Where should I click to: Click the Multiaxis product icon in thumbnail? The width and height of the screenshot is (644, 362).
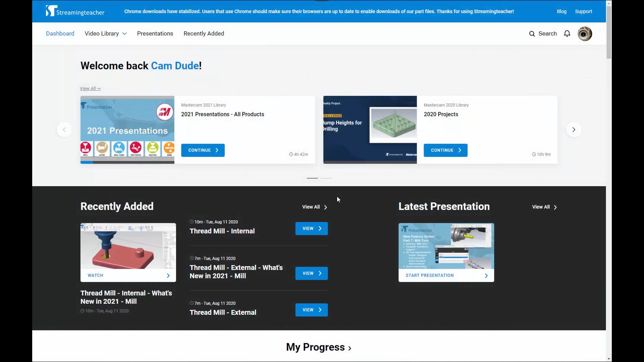tap(136, 148)
